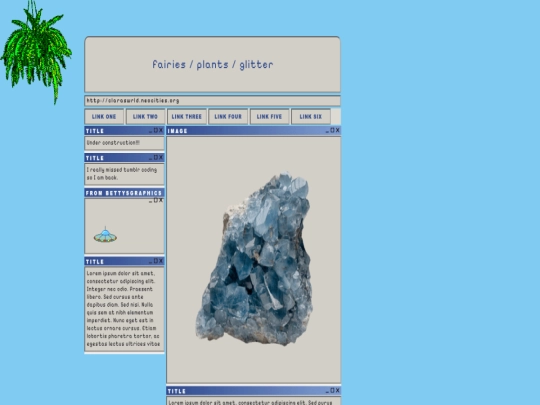Visit LINK FIVE
The image size is (540, 405).
269,116
